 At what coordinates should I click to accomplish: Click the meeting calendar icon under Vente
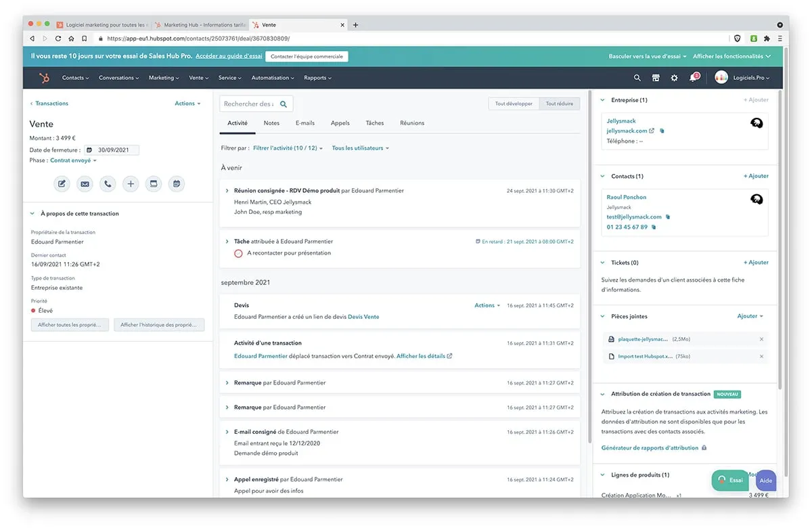pos(176,183)
